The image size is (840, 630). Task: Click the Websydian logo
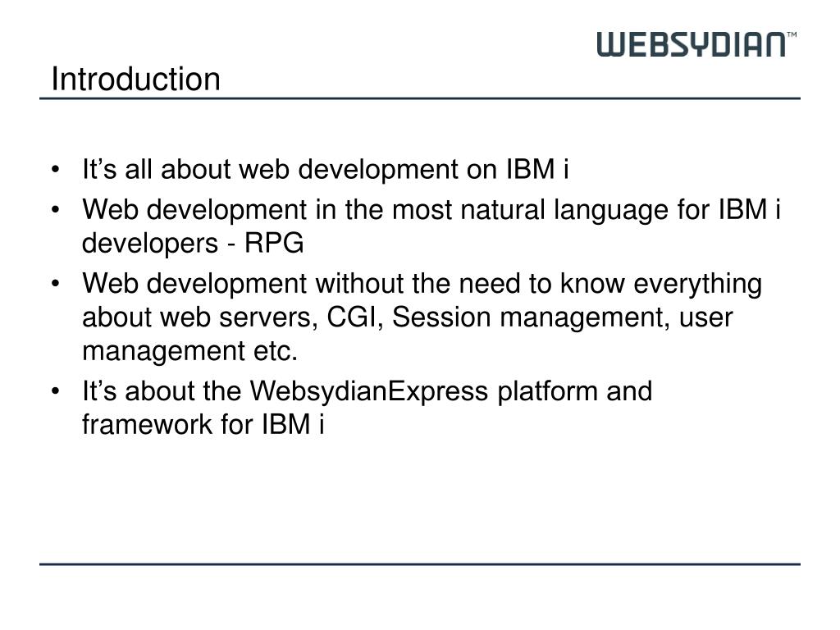(x=696, y=44)
